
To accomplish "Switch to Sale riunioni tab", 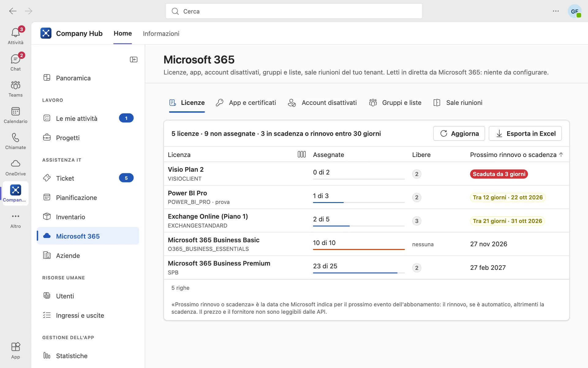I will click(x=458, y=103).
